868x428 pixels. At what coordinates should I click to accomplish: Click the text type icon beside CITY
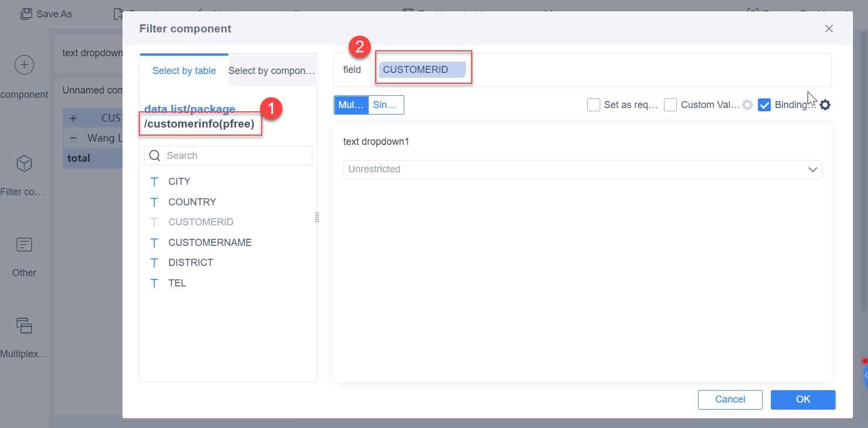(154, 182)
